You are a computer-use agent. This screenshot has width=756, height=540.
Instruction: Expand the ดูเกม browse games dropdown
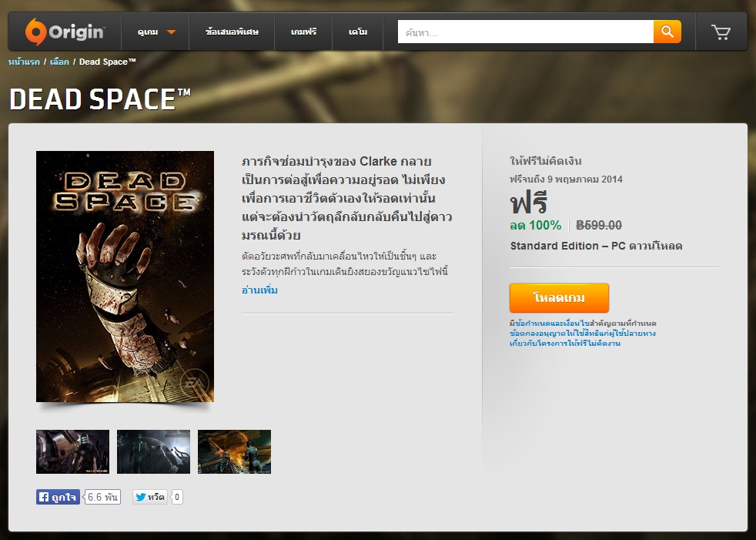tap(156, 32)
